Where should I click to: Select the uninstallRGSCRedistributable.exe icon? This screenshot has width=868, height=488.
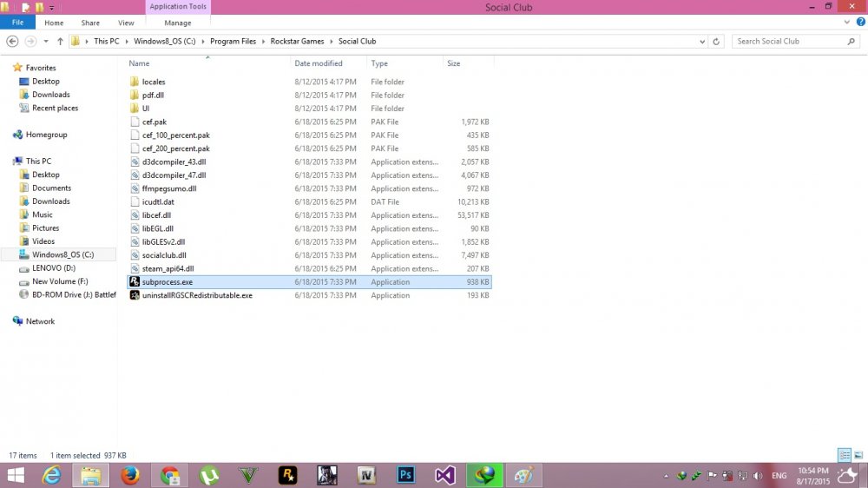point(135,295)
